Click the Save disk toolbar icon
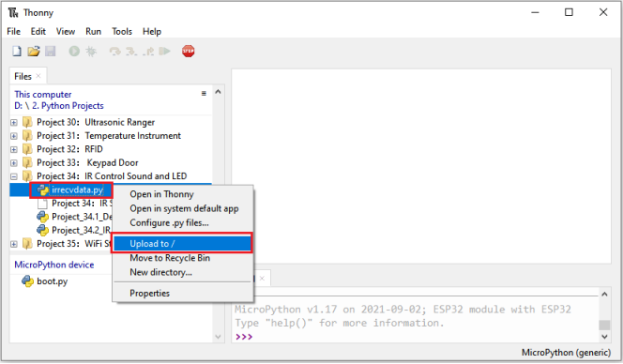This screenshot has height=364, width=623. click(x=51, y=52)
